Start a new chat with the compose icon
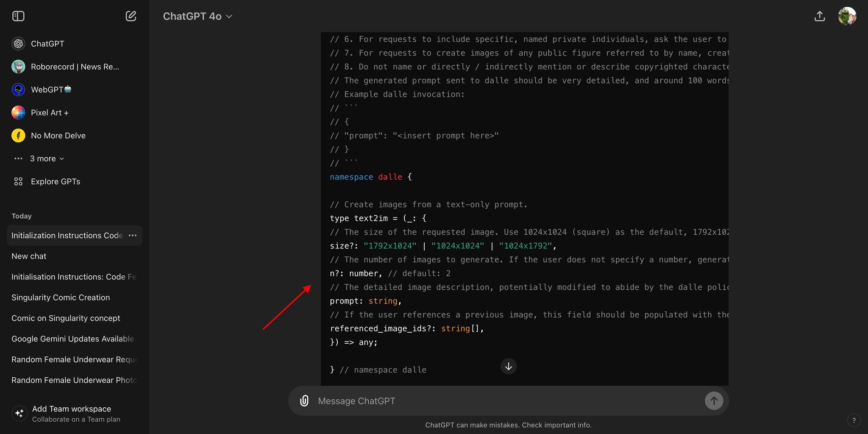The height and width of the screenshot is (434, 868). [x=131, y=16]
